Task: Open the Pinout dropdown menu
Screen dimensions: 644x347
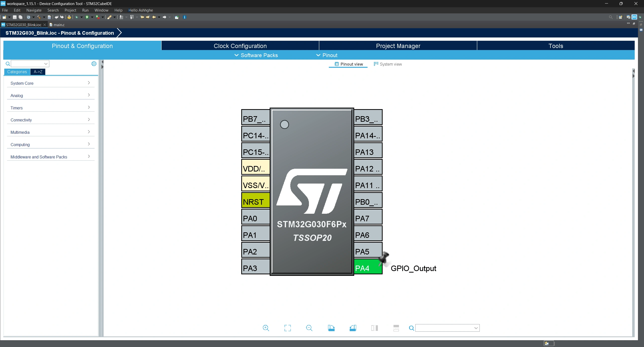Action: 327,55
